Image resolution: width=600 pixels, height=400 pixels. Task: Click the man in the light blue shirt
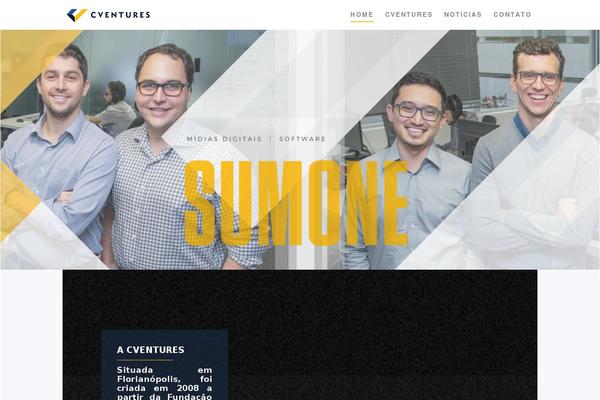pos(57,153)
